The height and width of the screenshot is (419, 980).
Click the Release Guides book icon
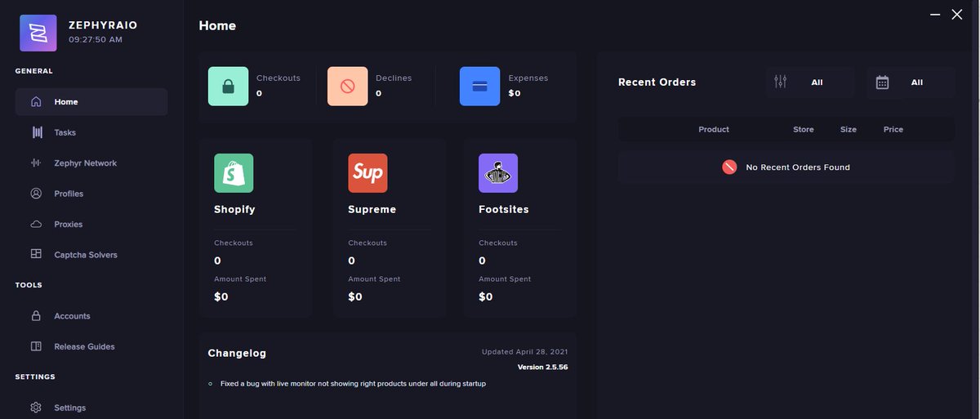[36, 346]
